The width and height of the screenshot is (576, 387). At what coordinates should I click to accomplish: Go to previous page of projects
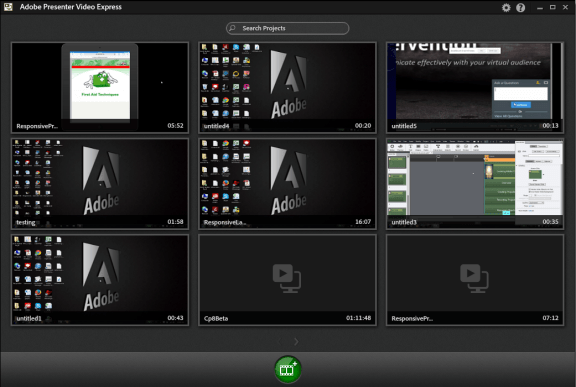[x=279, y=341]
